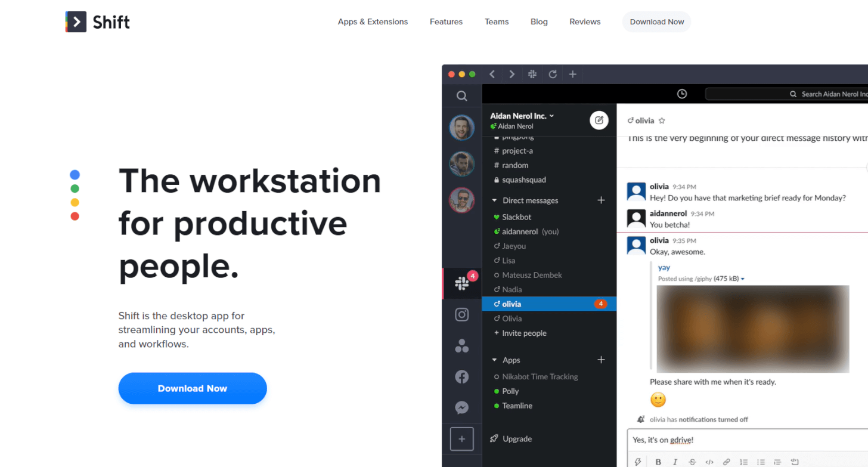Add an application with the boxed plus icon
Image resolution: width=868 pixels, height=467 pixels.
click(x=462, y=439)
